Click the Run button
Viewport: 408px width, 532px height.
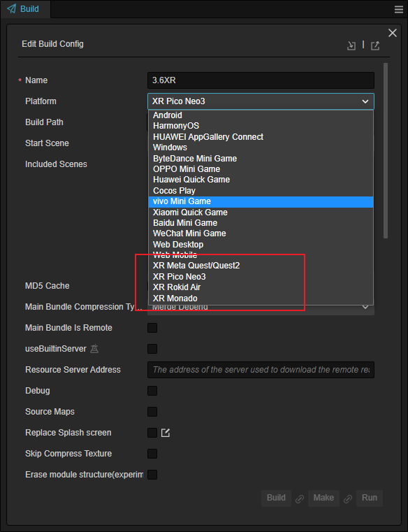(x=370, y=498)
